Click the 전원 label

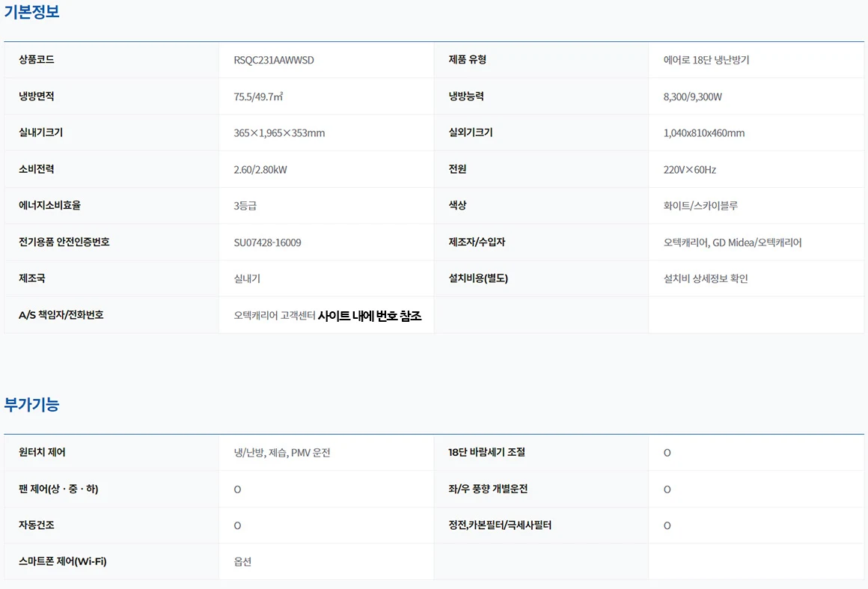click(x=457, y=169)
